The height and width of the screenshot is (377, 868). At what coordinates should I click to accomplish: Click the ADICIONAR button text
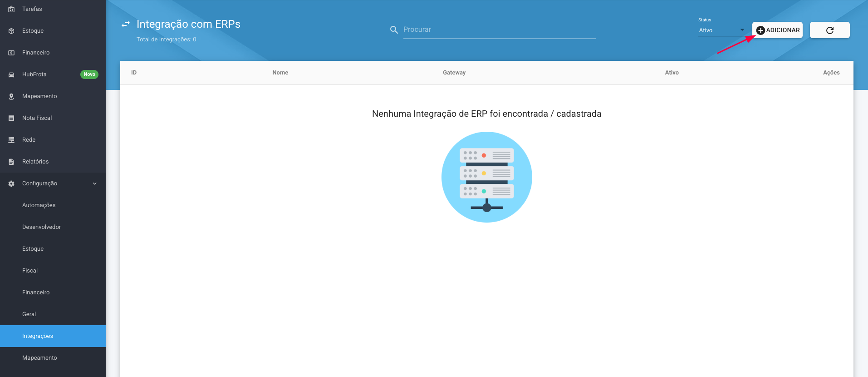pyautogui.click(x=783, y=30)
